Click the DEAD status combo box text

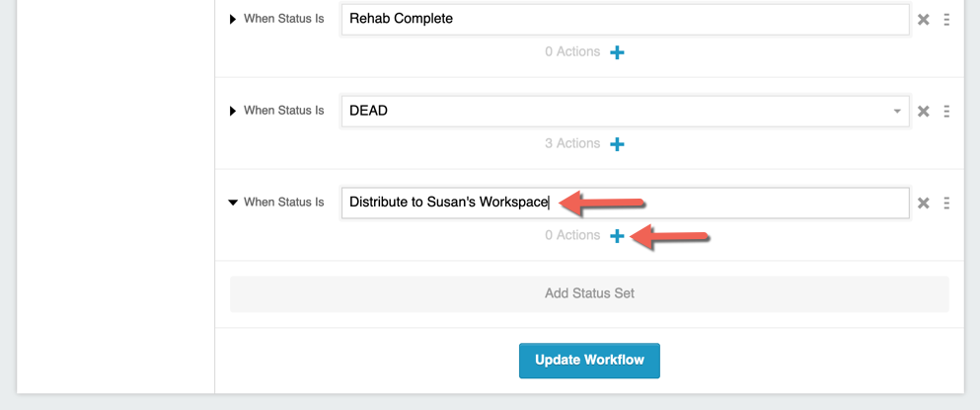[x=369, y=112]
